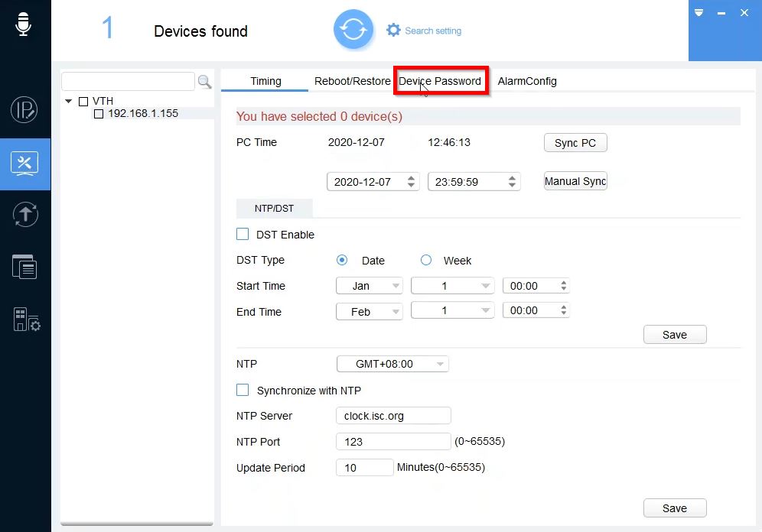Viewport: 762px width, 532px height.
Task: Click the NTP Server field clock.isc.org
Action: click(394, 416)
